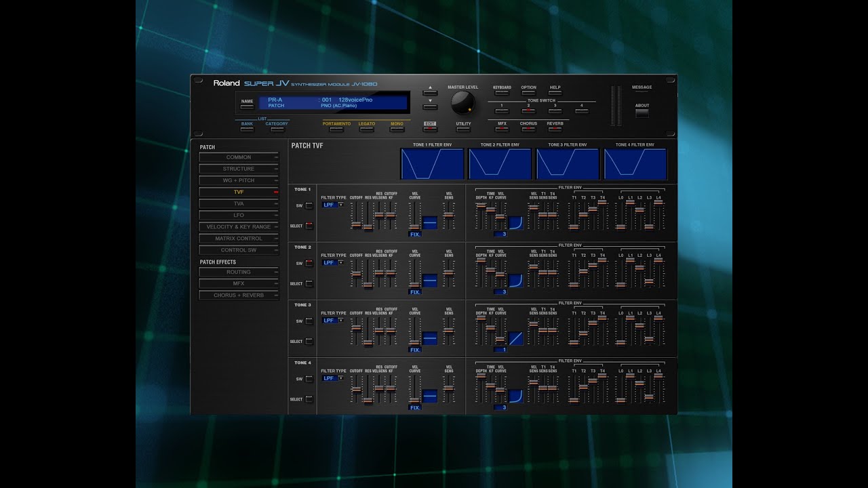Click the Tone 3 Filter Env graph

pos(568,164)
